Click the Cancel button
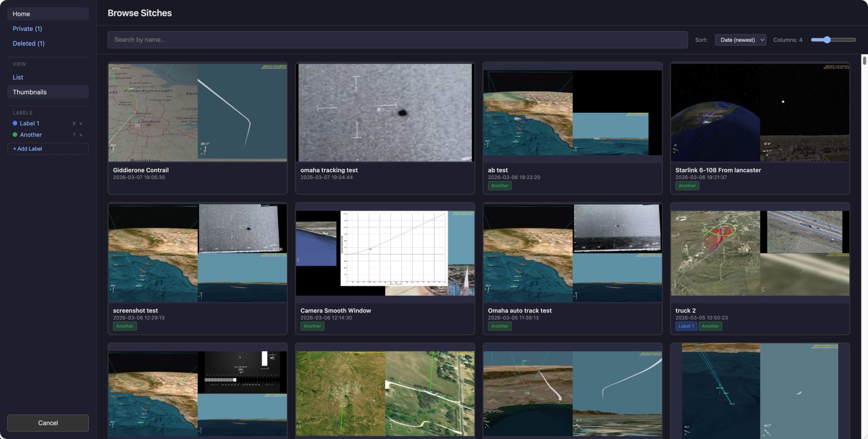 (48, 423)
